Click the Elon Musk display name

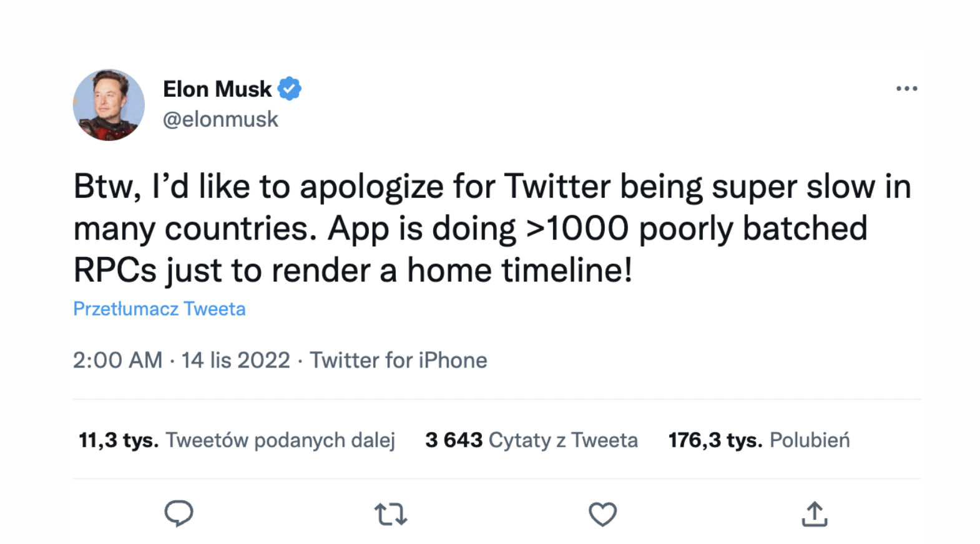(x=217, y=89)
